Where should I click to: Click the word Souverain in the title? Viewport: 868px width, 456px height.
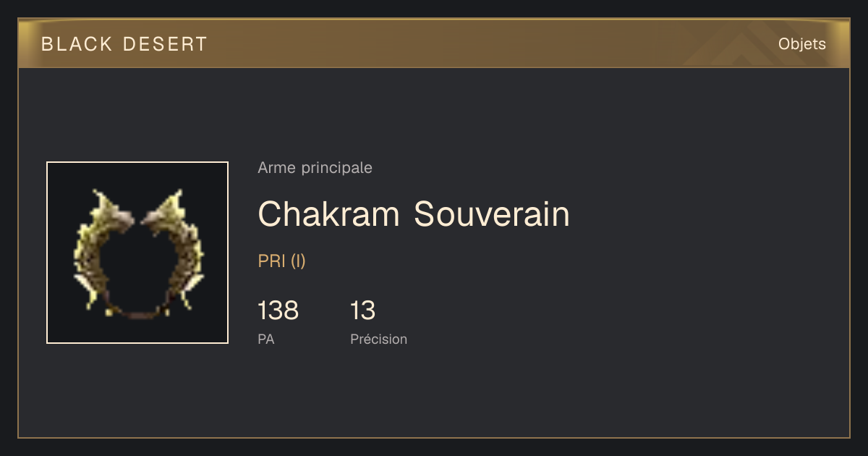(492, 214)
